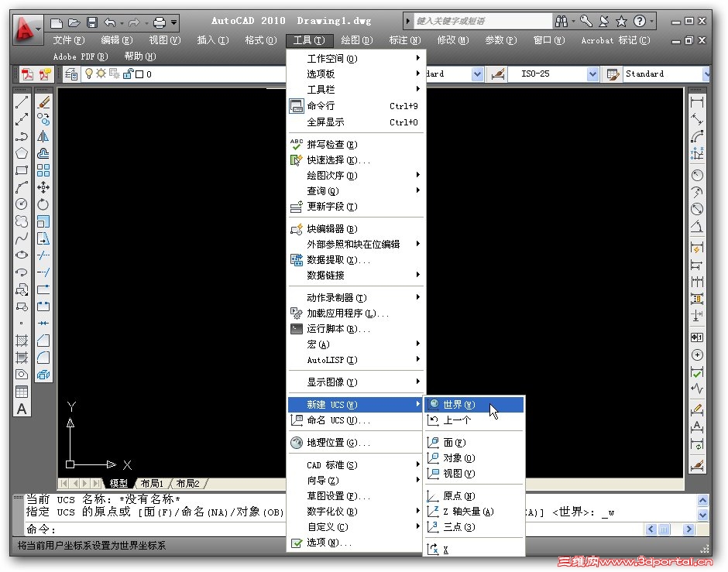The image size is (728, 572).
Task: Click the Undo arrow icon
Action: pyautogui.click(x=109, y=22)
